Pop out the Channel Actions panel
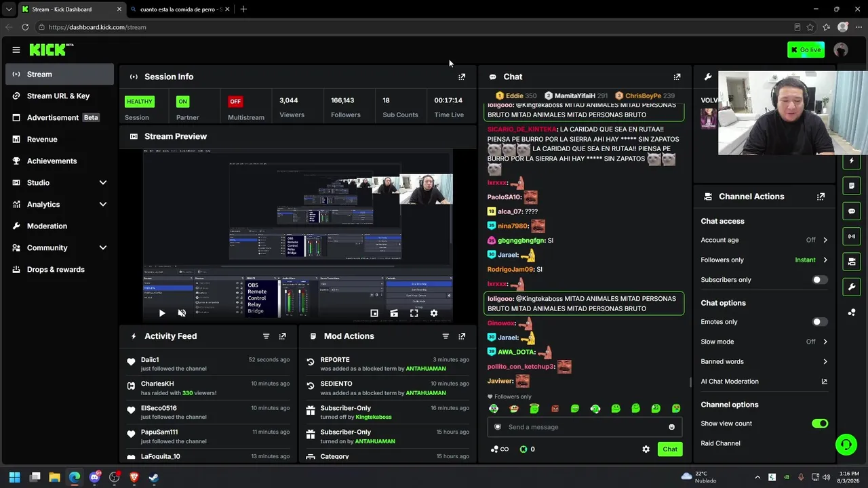Viewport: 868px width, 488px height. tap(821, 197)
